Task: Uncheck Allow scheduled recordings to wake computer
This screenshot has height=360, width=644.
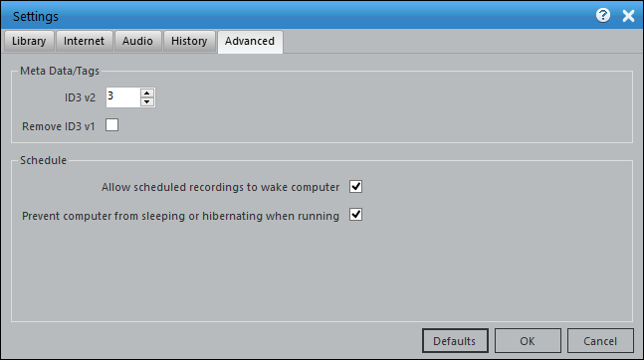Action: click(x=355, y=186)
